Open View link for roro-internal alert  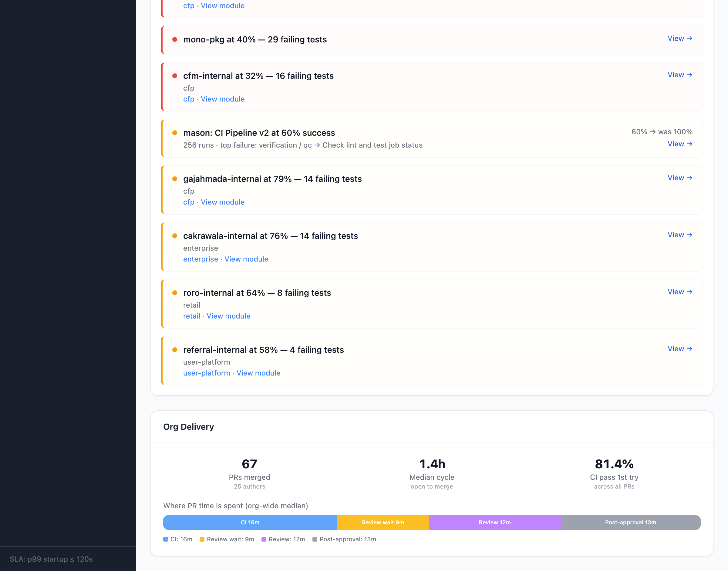[679, 292]
